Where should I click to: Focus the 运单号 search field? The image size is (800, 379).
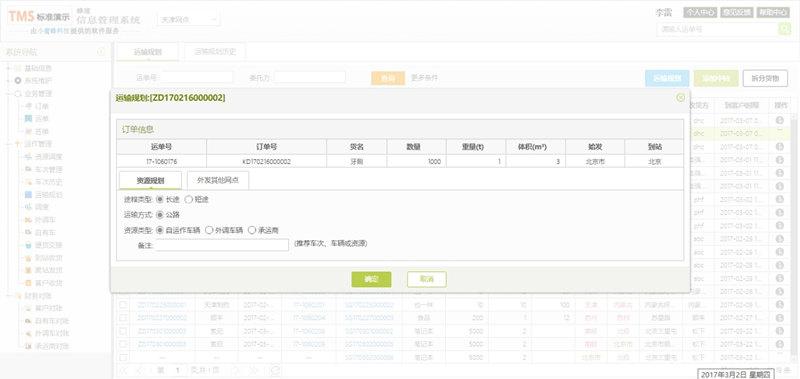point(197,78)
